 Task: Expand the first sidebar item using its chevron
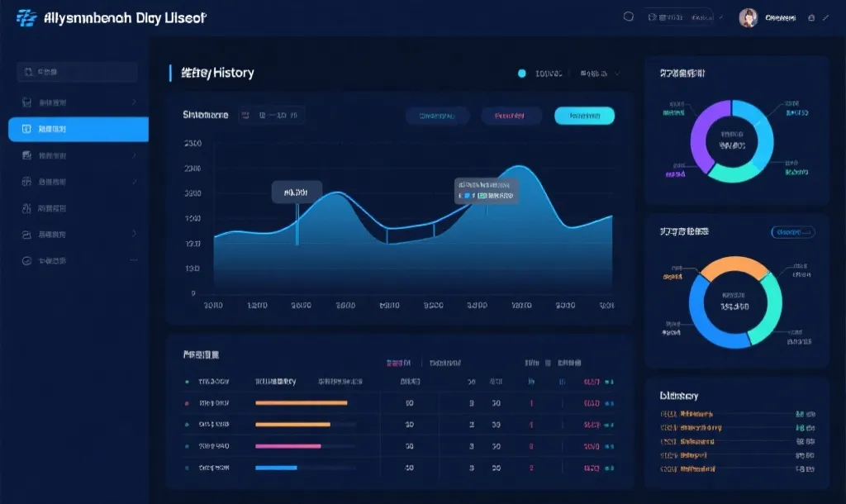134,102
